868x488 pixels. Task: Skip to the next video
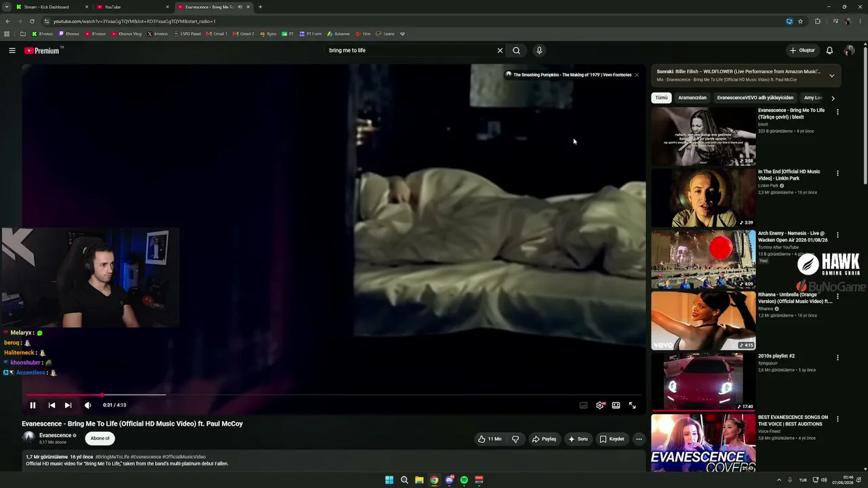coord(68,405)
